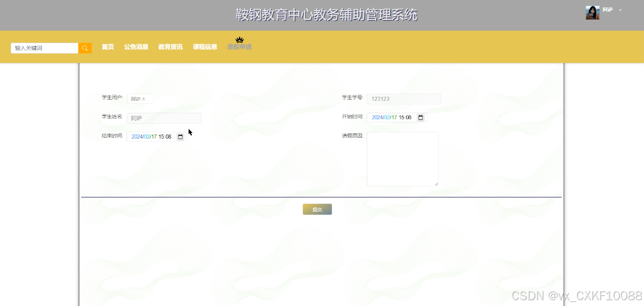Image resolution: width=644 pixels, height=306 pixels.
Task: Open calendar picker for 结束时间
Action: [x=180, y=137]
